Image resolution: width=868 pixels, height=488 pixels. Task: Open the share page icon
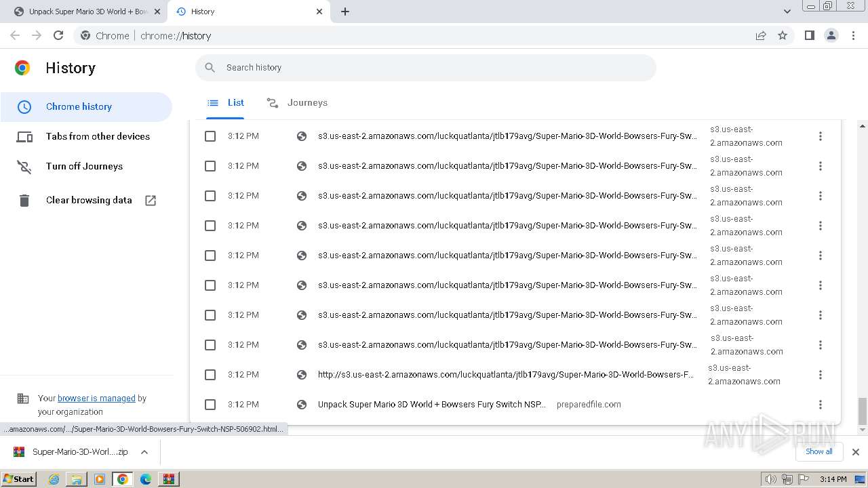click(761, 35)
